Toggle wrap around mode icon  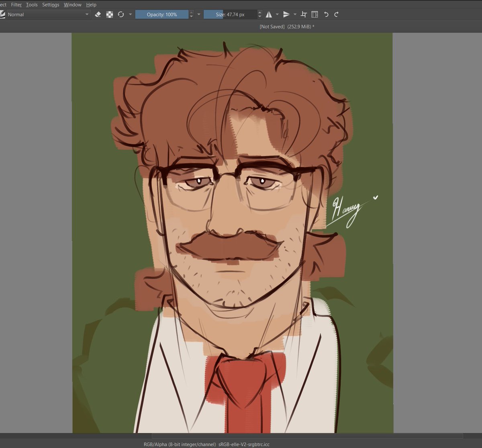coord(304,14)
